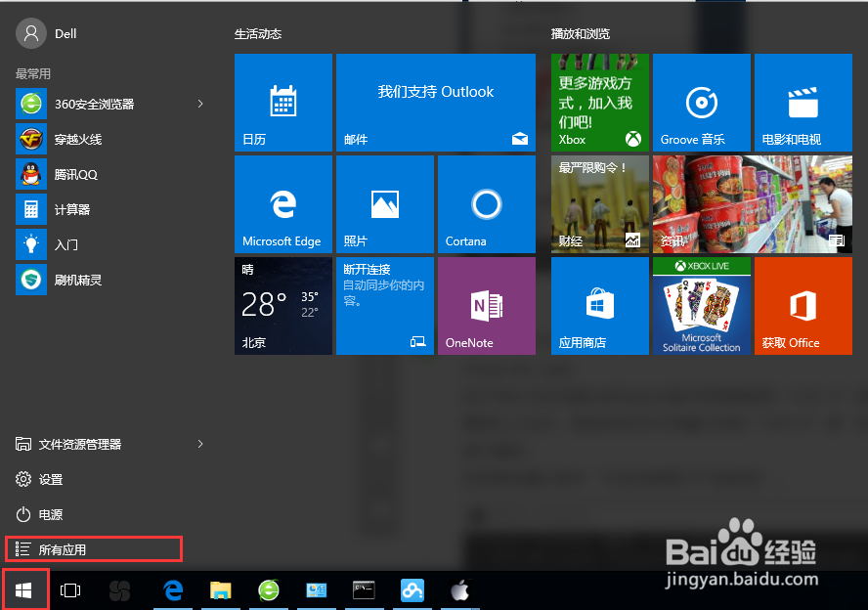Viewport: 868px width, 610px height.
Task: Open the Xbox tile
Action: (x=600, y=103)
